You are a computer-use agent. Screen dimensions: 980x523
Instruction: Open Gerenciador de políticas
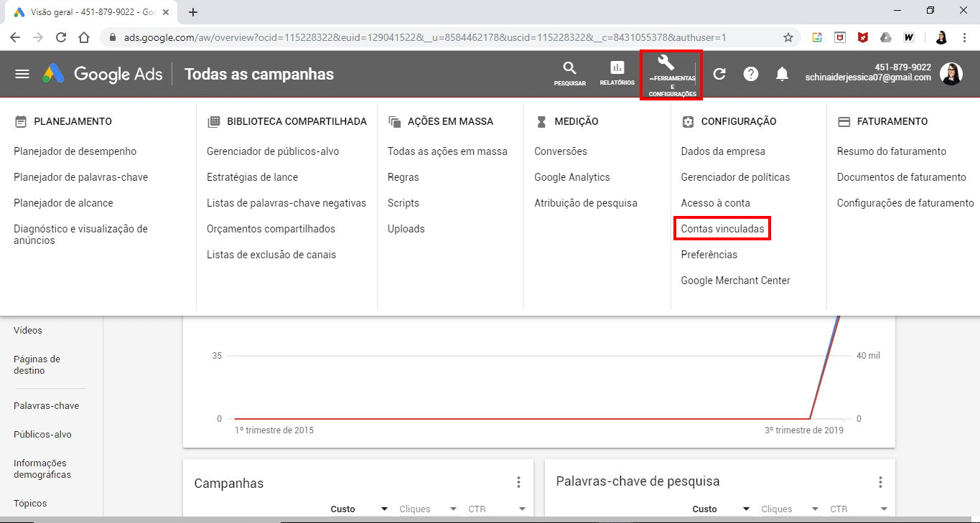735,177
